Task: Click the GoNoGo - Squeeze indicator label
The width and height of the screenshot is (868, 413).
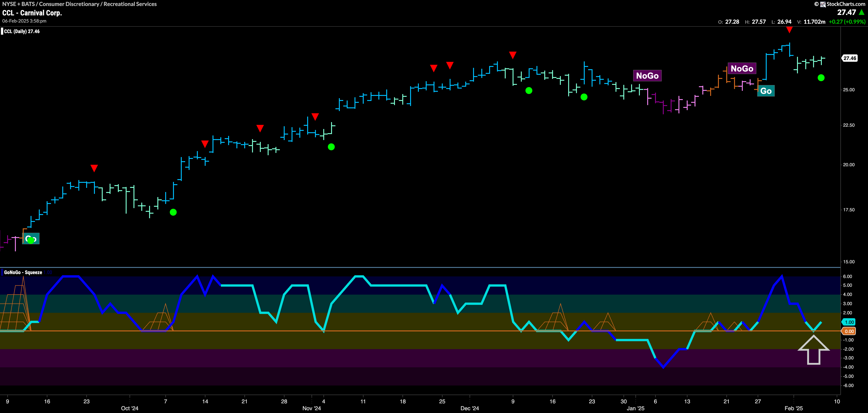Action: (23, 272)
